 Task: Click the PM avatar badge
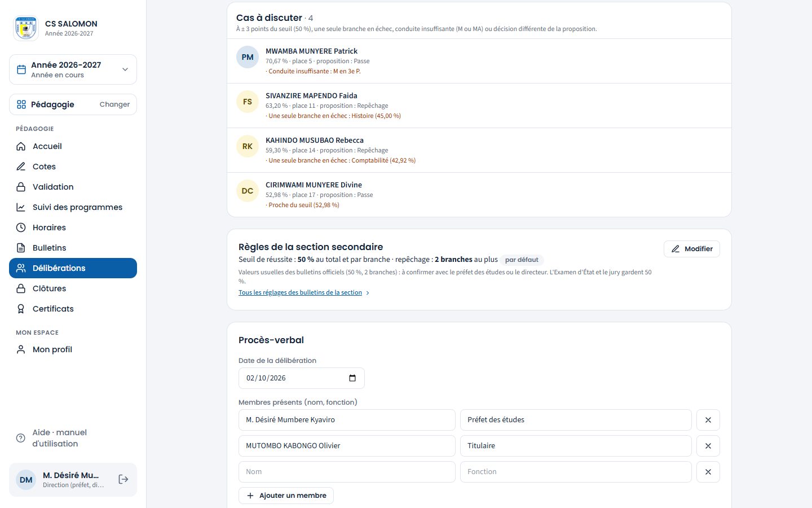(248, 57)
